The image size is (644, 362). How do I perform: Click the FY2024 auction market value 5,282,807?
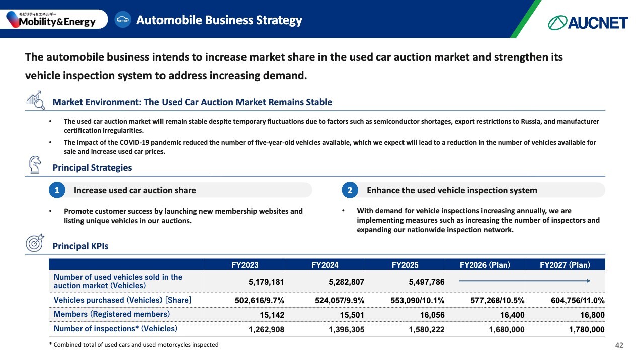tap(346, 282)
